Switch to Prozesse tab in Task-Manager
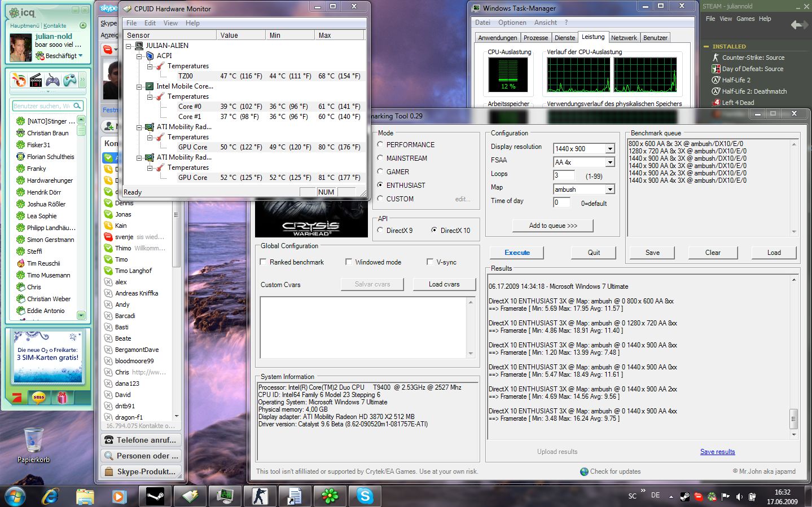 pyautogui.click(x=536, y=38)
